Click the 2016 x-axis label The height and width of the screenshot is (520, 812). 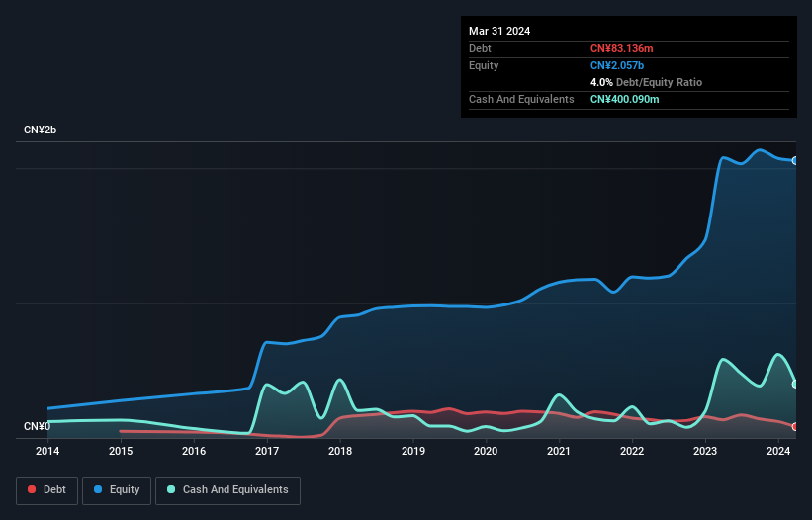[194, 451]
